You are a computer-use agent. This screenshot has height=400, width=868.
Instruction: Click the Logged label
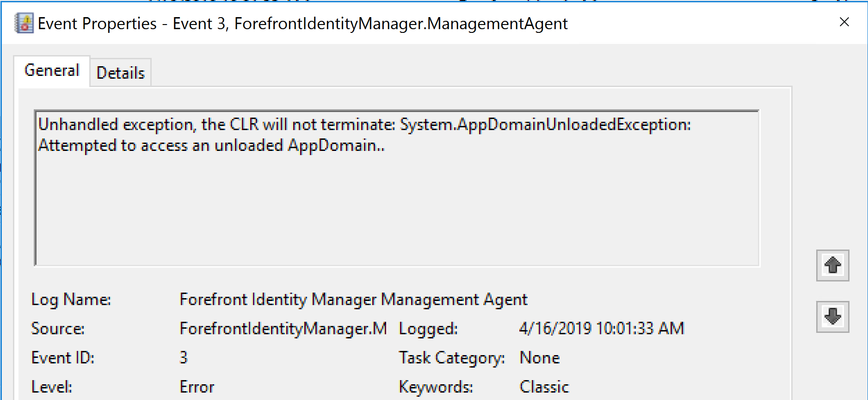coord(428,329)
